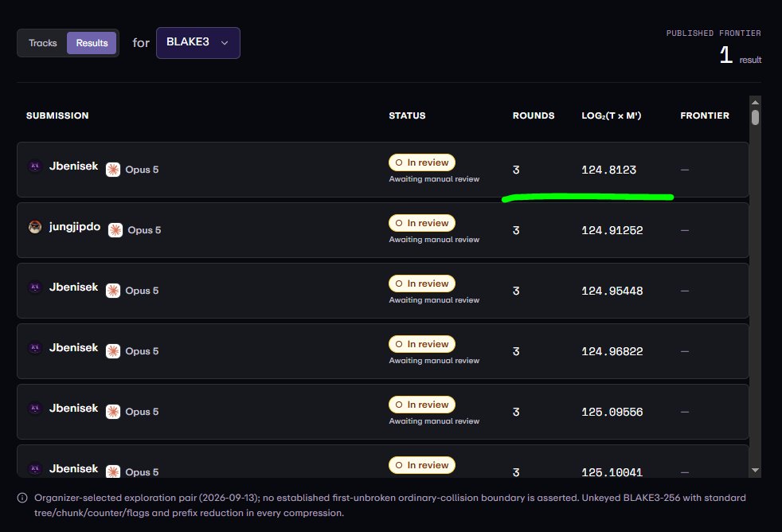
Task: Open the Jbenisek name in the 124.8123 row
Action: point(73,166)
